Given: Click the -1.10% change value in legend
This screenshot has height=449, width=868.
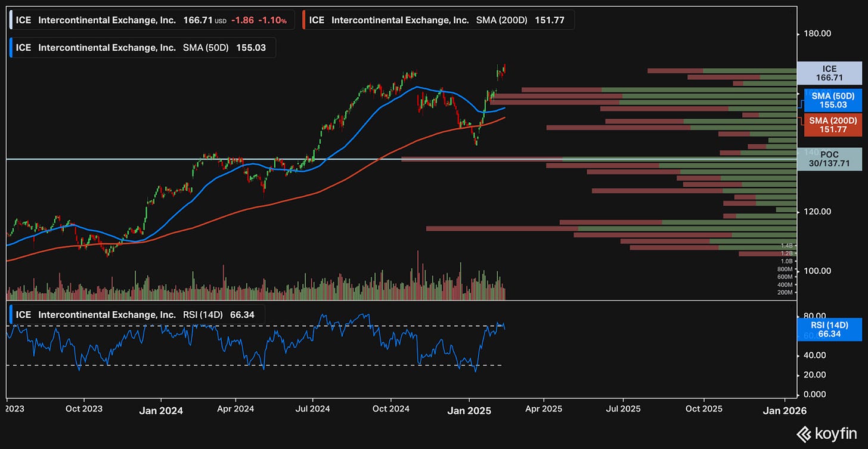Looking at the screenshot, I should tap(272, 20).
